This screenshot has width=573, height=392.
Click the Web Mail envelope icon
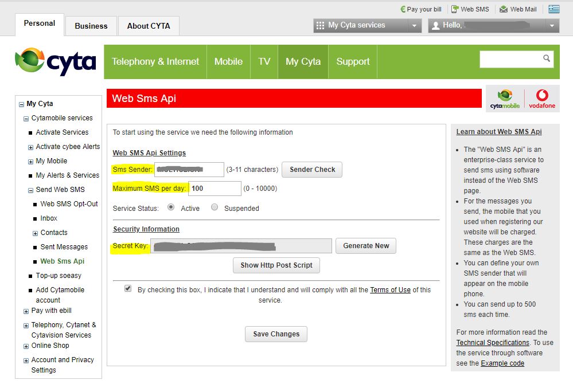point(504,9)
